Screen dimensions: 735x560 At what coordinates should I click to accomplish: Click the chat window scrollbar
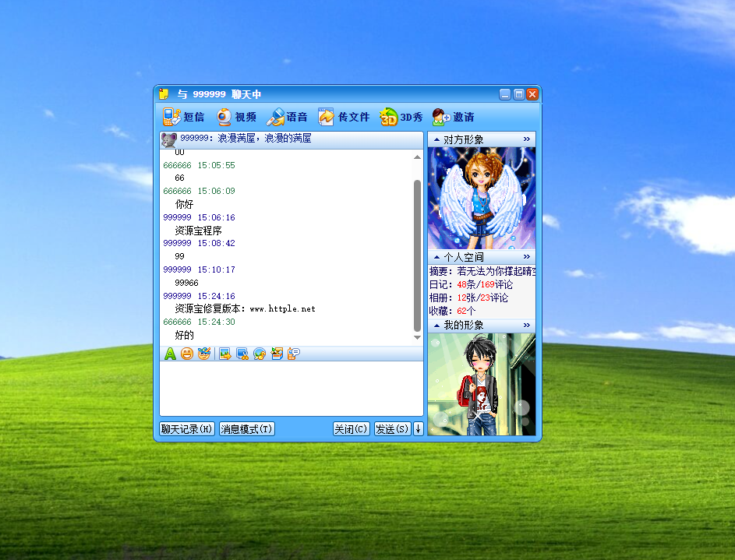point(415,249)
